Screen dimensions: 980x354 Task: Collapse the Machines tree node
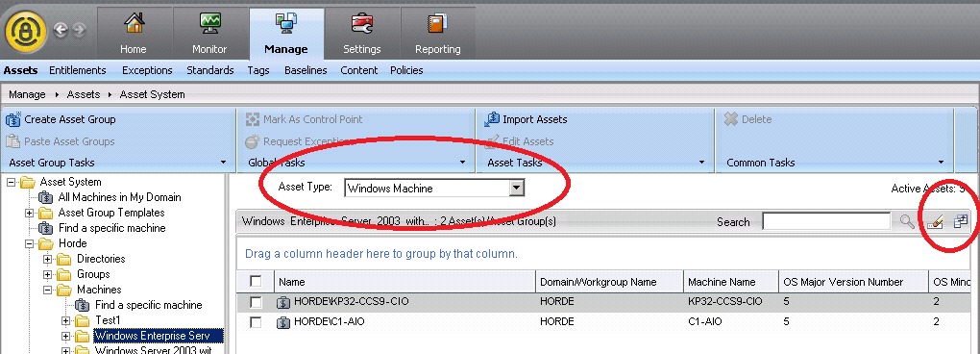coord(47,290)
